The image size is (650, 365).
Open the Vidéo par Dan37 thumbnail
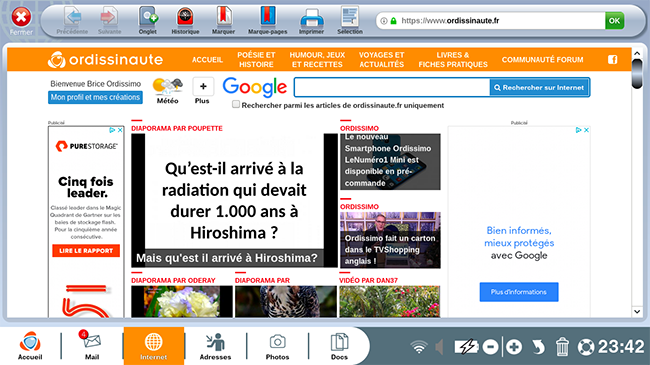pyautogui.click(x=390, y=302)
